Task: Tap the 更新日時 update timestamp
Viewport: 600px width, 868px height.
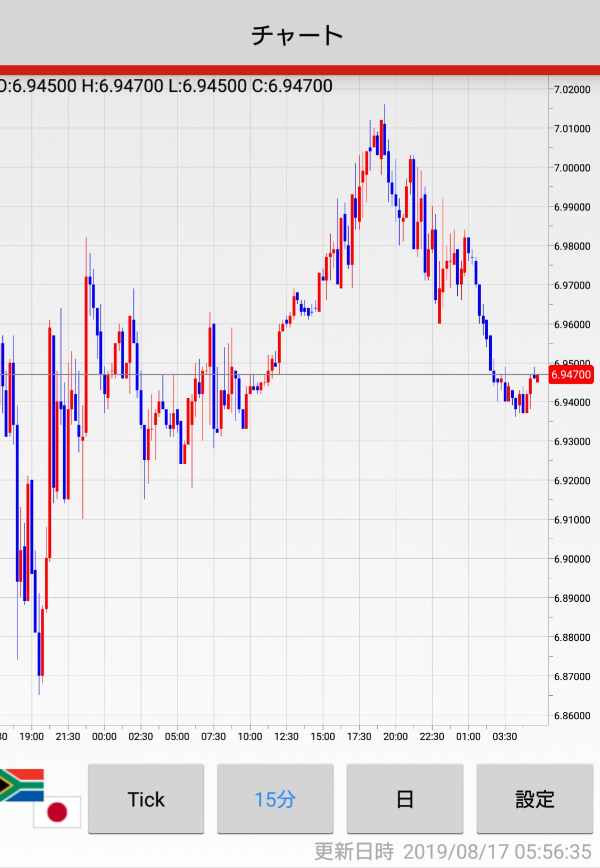Action: (x=452, y=851)
